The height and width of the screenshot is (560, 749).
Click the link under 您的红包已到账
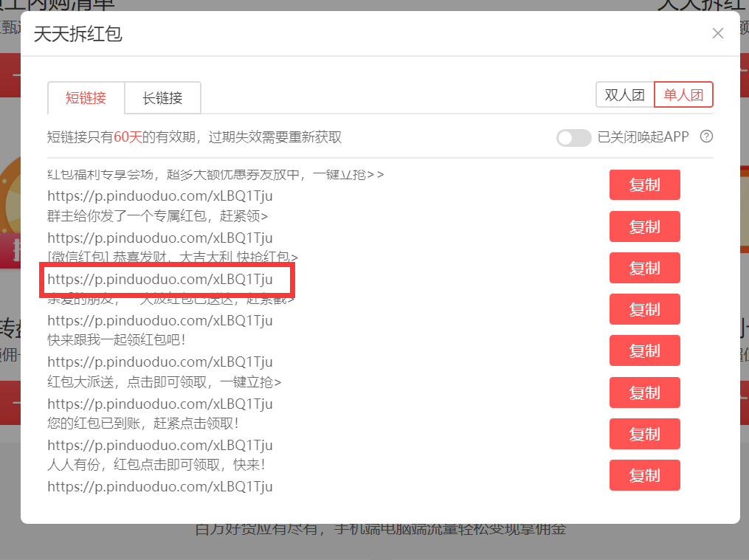(160, 446)
